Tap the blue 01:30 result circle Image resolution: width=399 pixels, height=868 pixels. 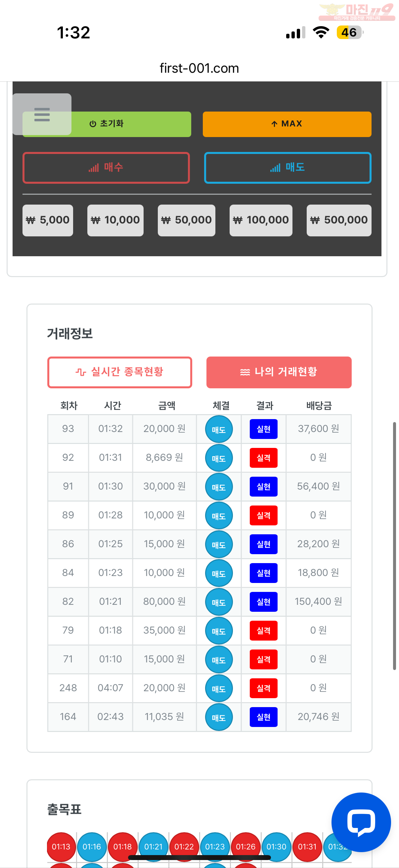[x=277, y=847]
